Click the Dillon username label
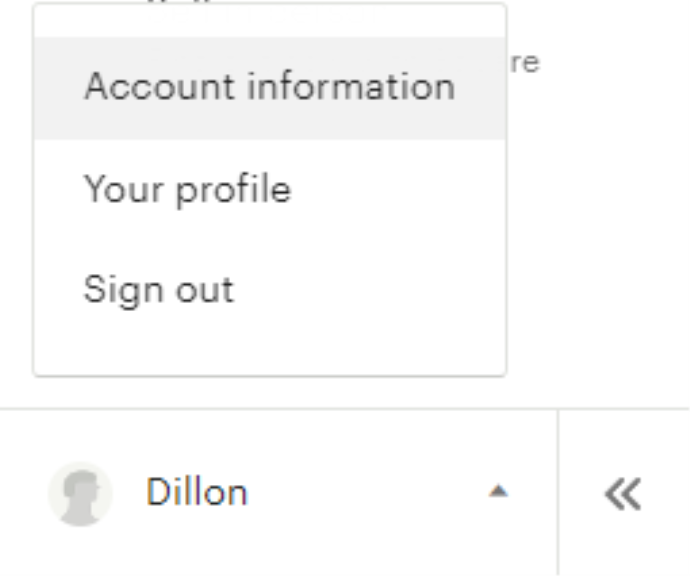The height and width of the screenshot is (576, 690). 197,492
